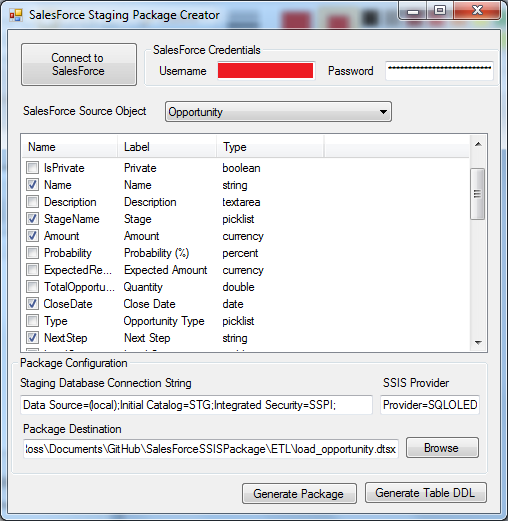Image resolution: width=508 pixels, height=521 pixels.
Task: Check the IsPrivate field checkbox
Action: pyautogui.click(x=32, y=167)
